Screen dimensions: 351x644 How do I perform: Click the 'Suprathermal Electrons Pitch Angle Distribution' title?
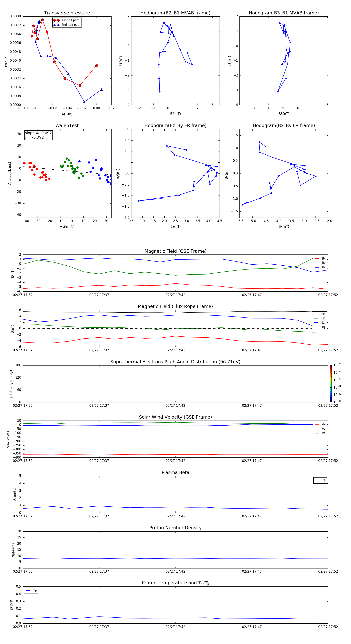click(175, 362)
